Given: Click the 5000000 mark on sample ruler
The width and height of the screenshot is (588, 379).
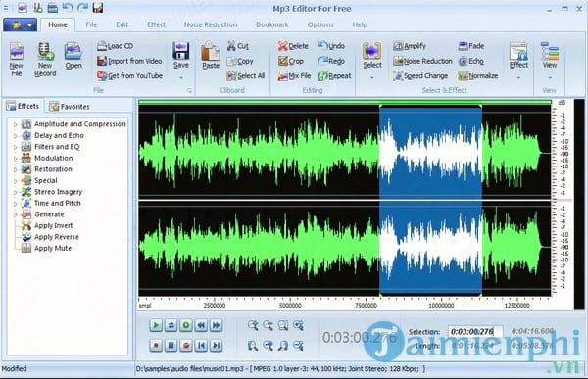Looking at the screenshot, I should [x=290, y=306].
